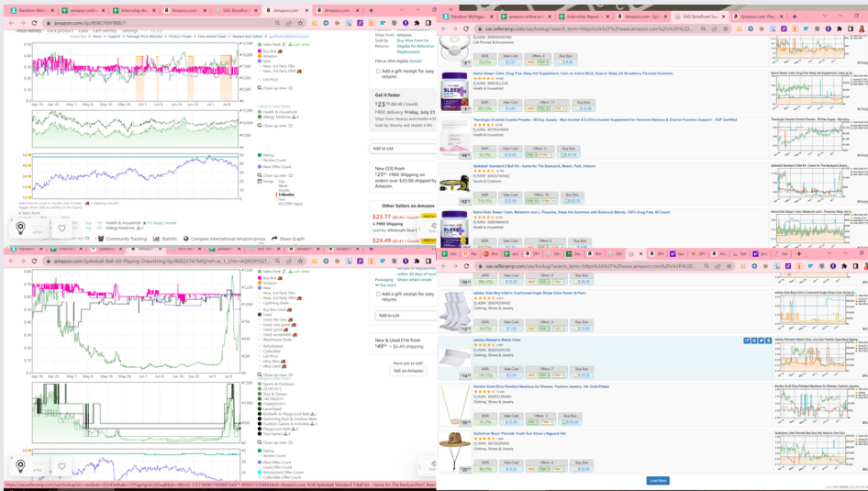Open new tab in top-right SellerAmp window
Image resolution: width=868 pixels, height=491 pixels.
795,17
